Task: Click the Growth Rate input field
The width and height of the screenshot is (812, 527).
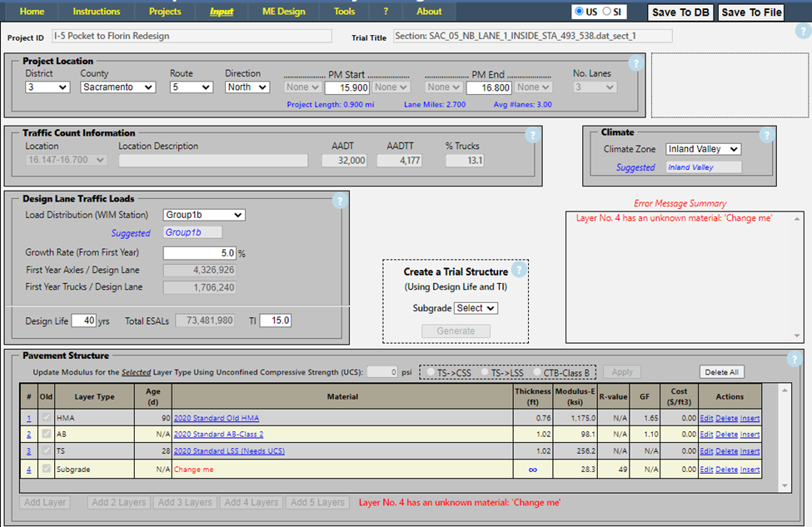Action: tap(200, 253)
